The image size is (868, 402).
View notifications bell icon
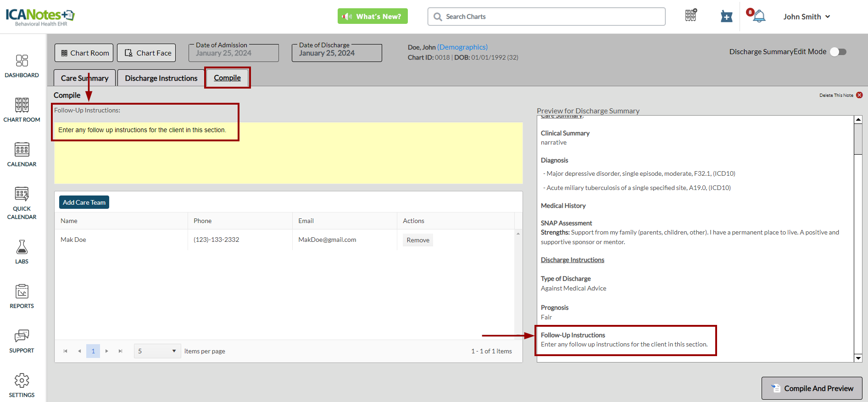point(759,17)
